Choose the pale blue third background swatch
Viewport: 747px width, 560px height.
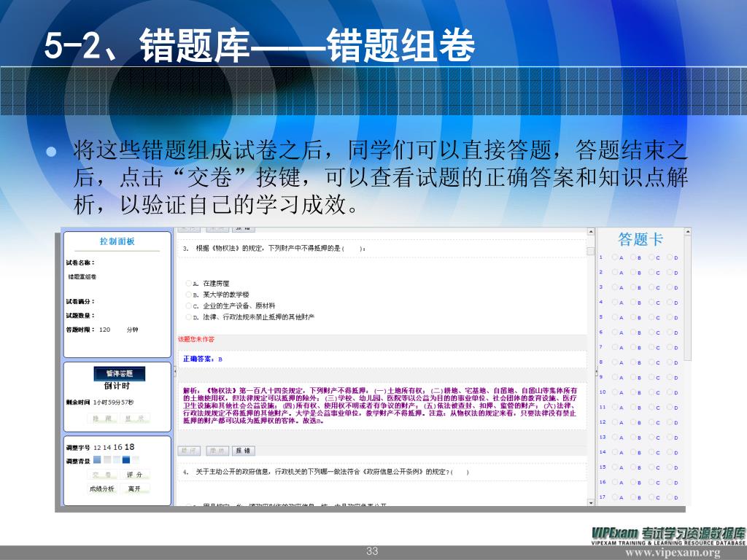[117, 459]
